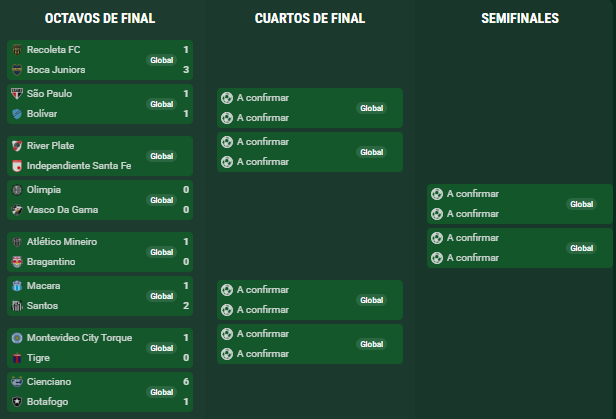This screenshot has width=616, height=419.
Task: Open the Atlético Mineiro team name
Action: [x=62, y=242]
